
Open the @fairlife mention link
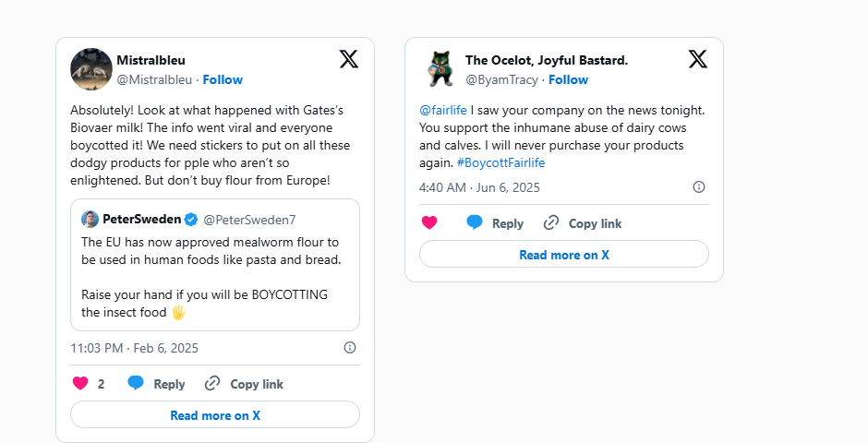(x=442, y=110)
